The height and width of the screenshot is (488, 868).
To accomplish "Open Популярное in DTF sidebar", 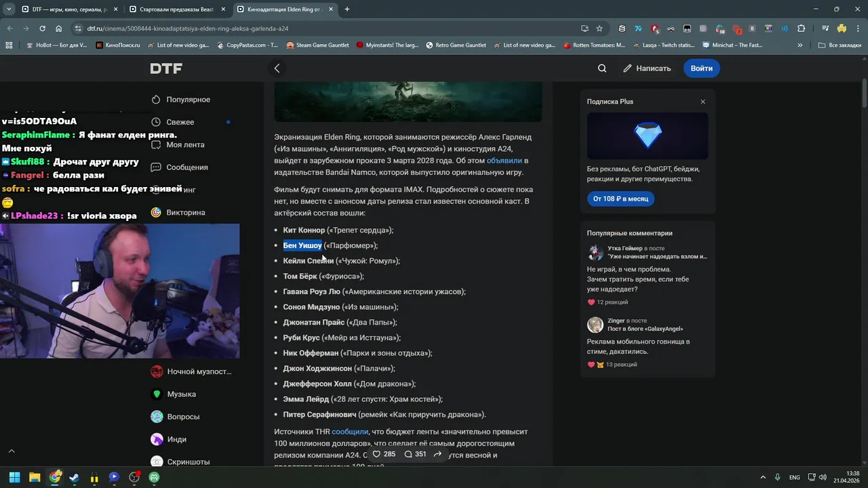I will tap(181, 100).
